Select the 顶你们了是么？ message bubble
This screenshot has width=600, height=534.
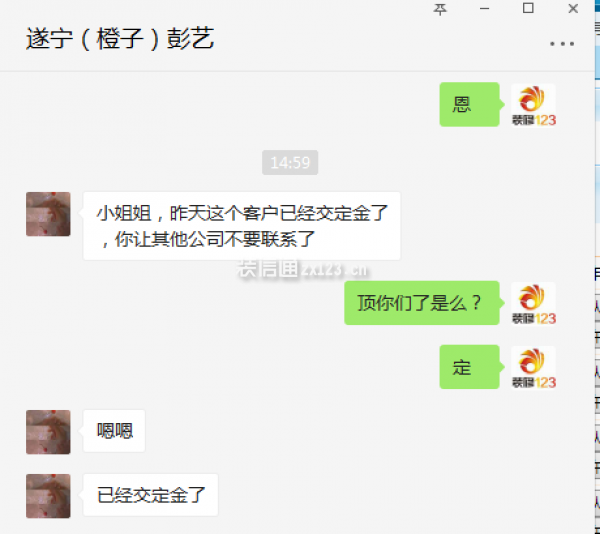pyautogui.click(x=423, y=303)
